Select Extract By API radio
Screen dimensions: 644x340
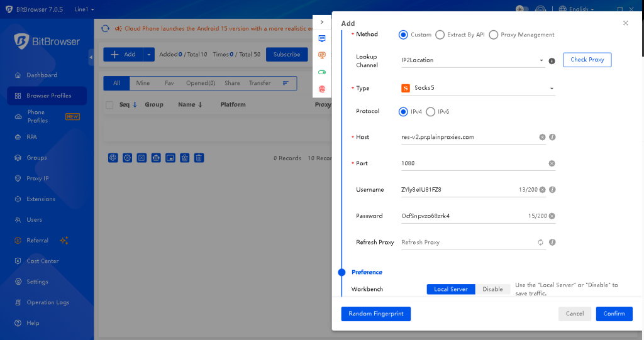coord(440,35)
